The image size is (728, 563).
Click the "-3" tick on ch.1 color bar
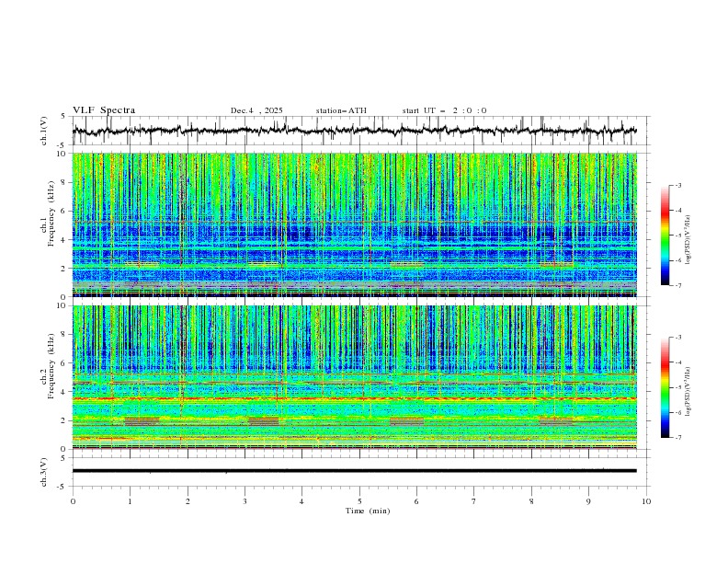click(677, 185)
